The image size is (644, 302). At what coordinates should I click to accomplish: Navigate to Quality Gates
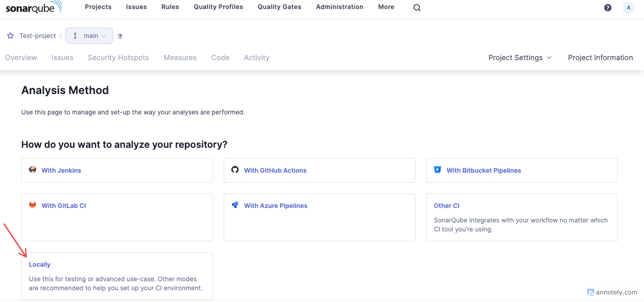(x=279, y=7)
